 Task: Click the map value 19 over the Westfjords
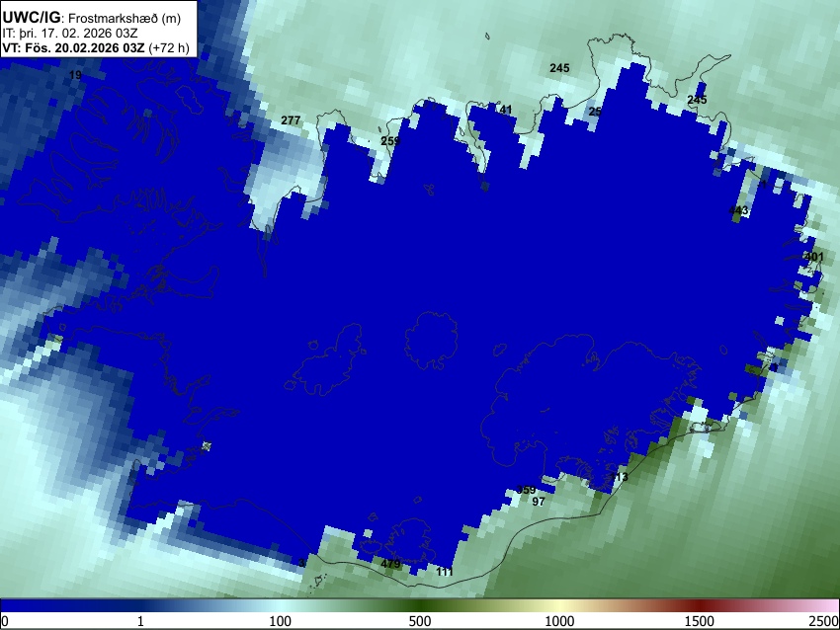75,75
